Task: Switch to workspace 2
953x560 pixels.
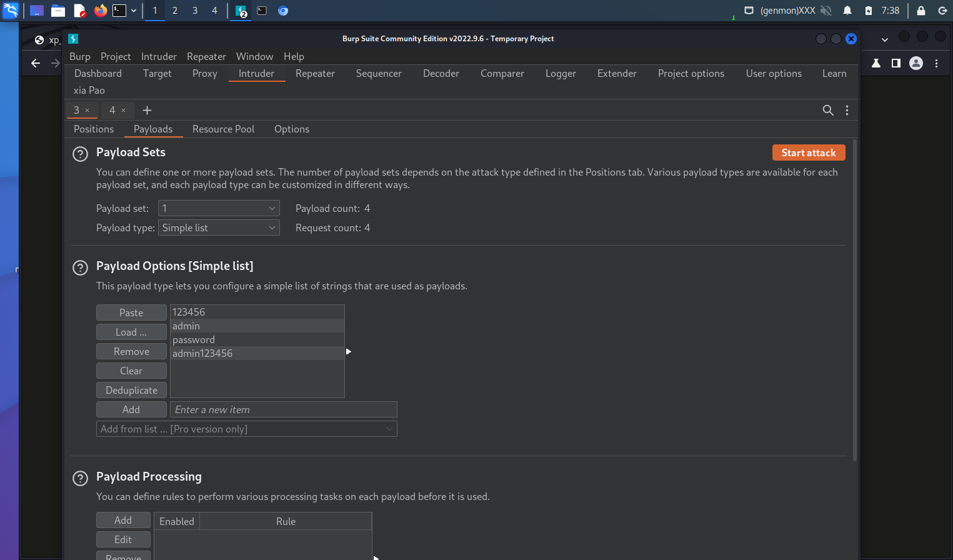Action: pos(175,11)
